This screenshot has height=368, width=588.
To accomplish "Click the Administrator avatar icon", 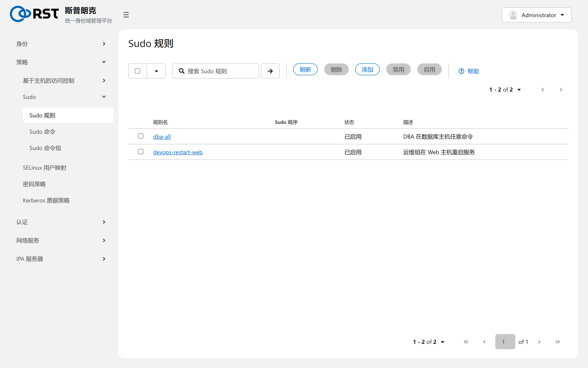I will click(513, 15).
